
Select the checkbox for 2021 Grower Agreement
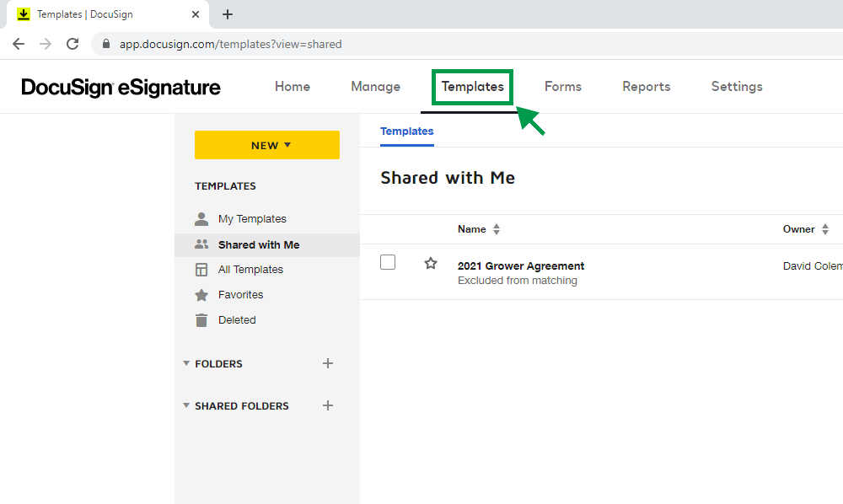click(x=388, y=262)
